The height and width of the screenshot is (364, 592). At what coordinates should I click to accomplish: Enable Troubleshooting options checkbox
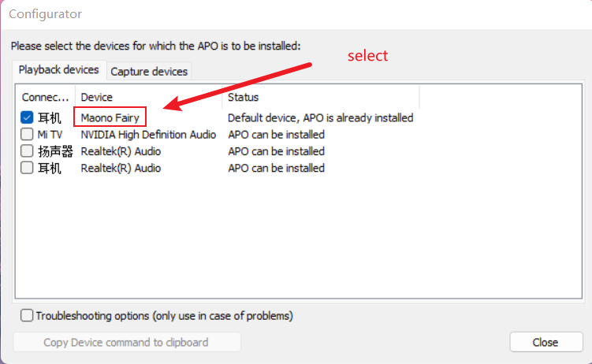[28, 316]
